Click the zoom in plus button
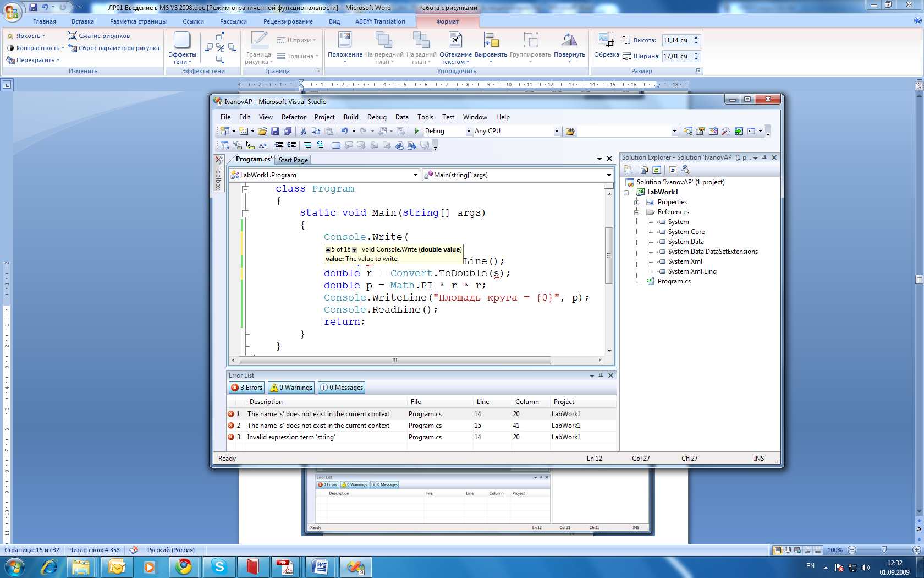 917,550
